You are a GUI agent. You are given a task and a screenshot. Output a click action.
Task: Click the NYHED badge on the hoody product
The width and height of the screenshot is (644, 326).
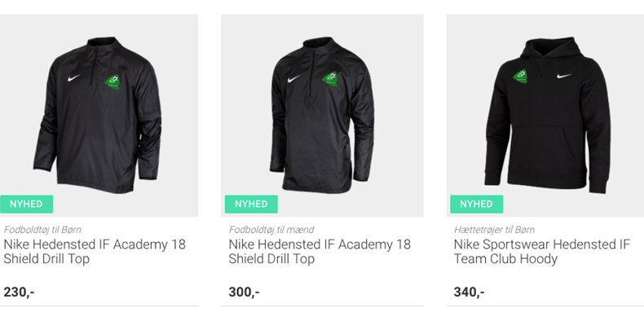coord(476,204)
